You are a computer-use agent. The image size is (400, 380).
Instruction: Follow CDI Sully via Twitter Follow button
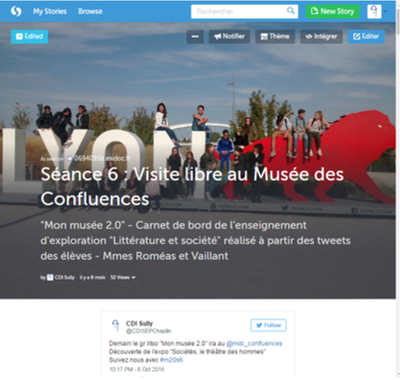coord(268,325)
